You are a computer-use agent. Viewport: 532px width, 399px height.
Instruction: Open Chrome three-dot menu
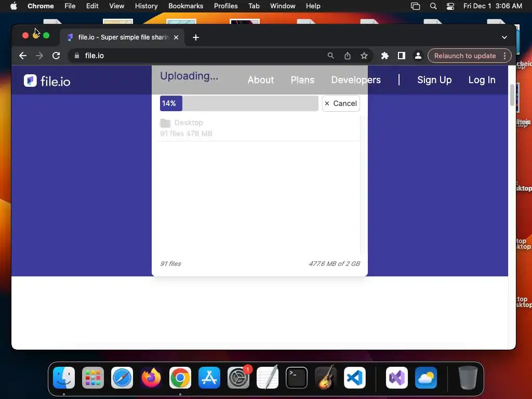pyautogui.click(x=505, y=56)
